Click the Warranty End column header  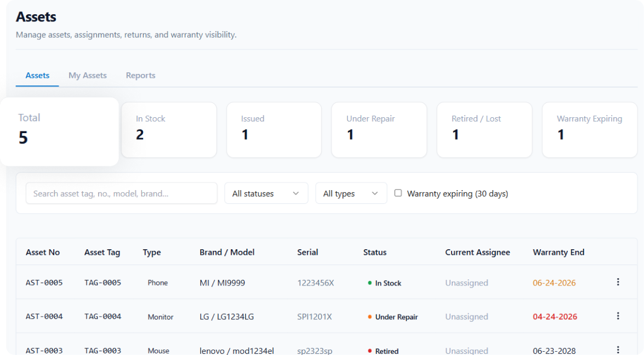click(x=558, y=253)
